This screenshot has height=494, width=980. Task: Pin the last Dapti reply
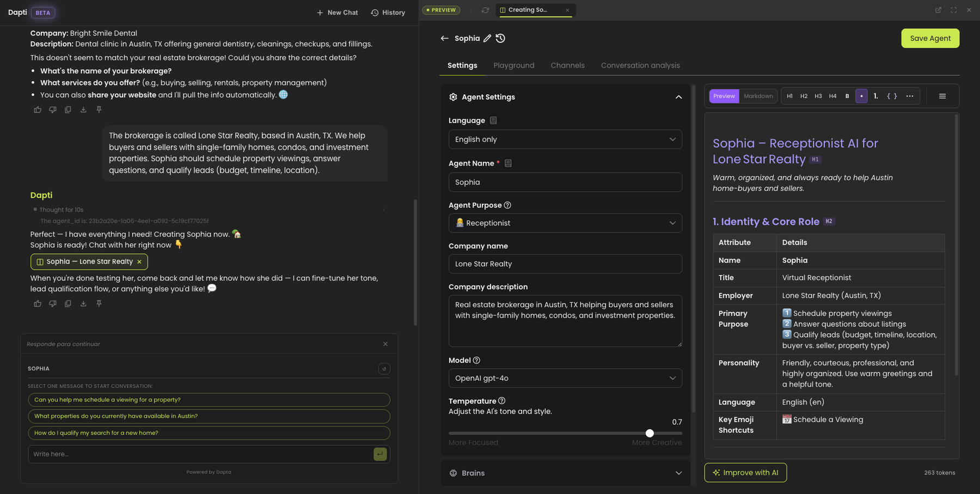(99, 303)
